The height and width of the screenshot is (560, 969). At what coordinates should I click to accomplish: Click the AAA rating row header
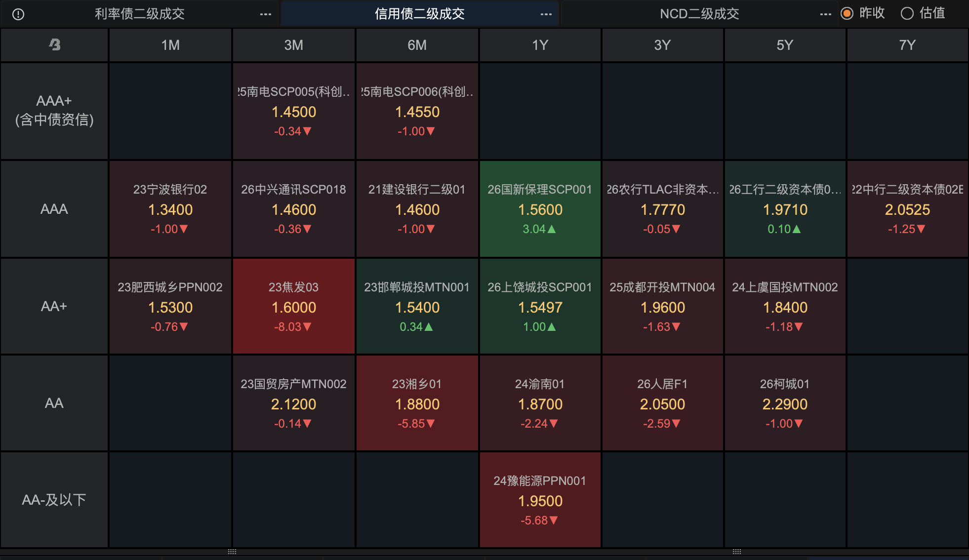point(54,209)
